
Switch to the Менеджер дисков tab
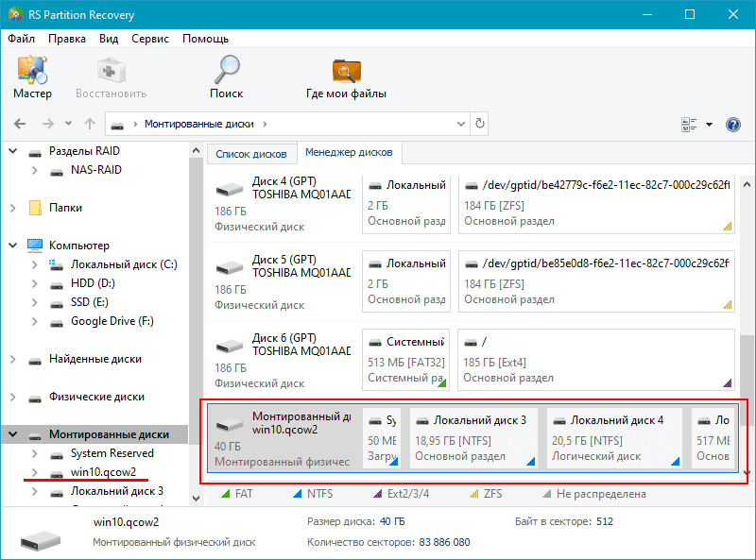pos(349,152)
